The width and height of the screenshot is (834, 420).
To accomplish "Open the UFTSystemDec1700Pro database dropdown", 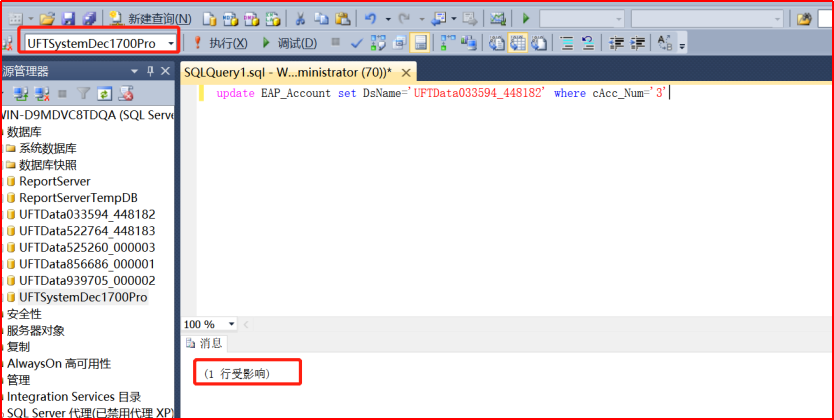I will coord(172,43).
